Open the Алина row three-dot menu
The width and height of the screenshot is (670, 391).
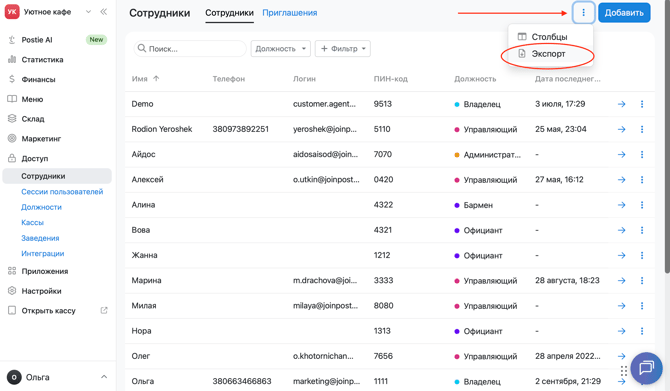tap(642, 205)
